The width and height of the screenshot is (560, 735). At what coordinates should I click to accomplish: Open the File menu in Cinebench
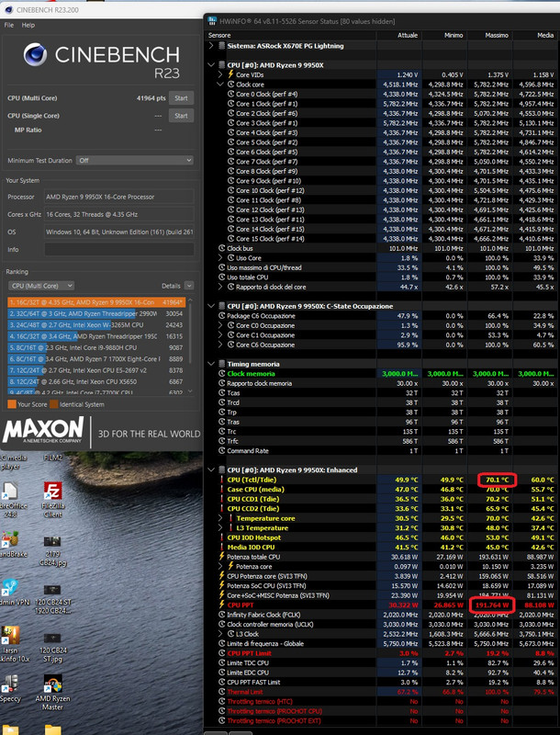[9, 25]
